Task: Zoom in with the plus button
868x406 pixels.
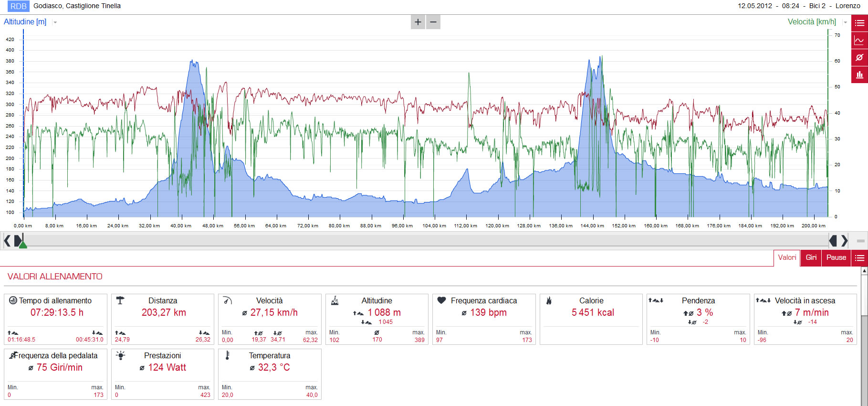Action: point(418,22)
